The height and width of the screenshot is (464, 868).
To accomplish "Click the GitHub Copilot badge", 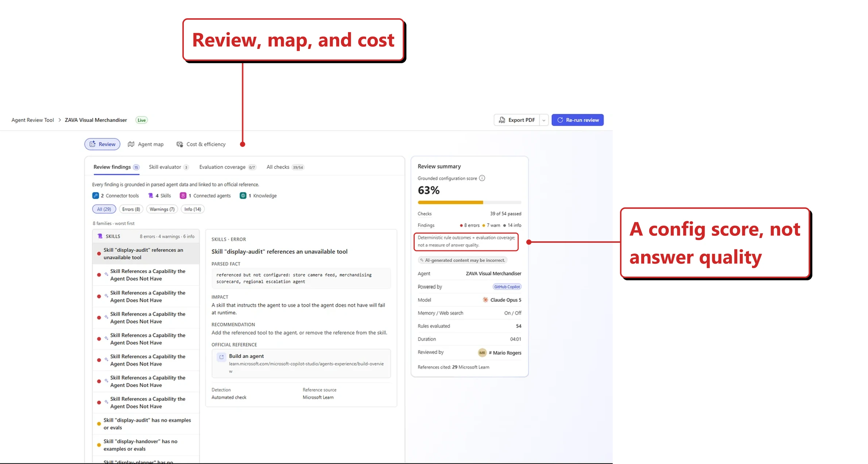I will [507, 287].
